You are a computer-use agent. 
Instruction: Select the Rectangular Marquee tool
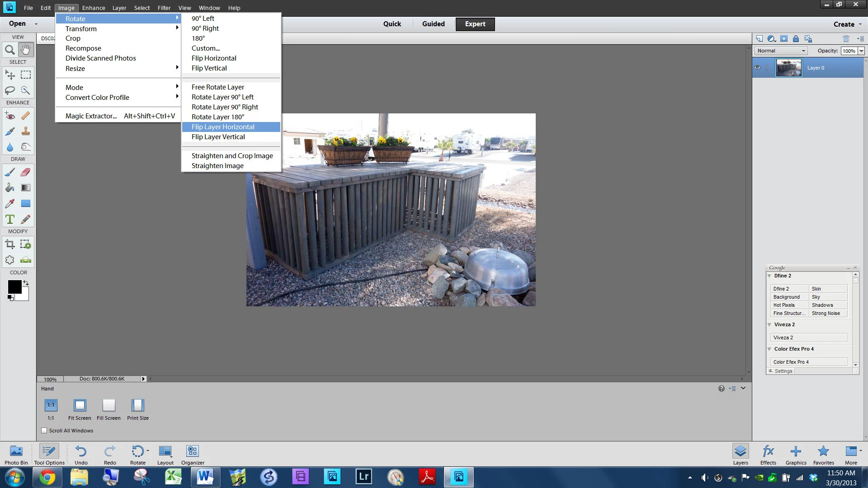(26, 75)
